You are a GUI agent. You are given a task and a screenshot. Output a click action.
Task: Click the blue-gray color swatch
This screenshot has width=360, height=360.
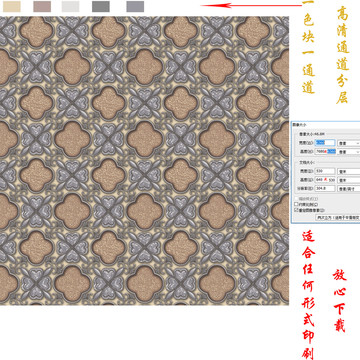[135, 6]
